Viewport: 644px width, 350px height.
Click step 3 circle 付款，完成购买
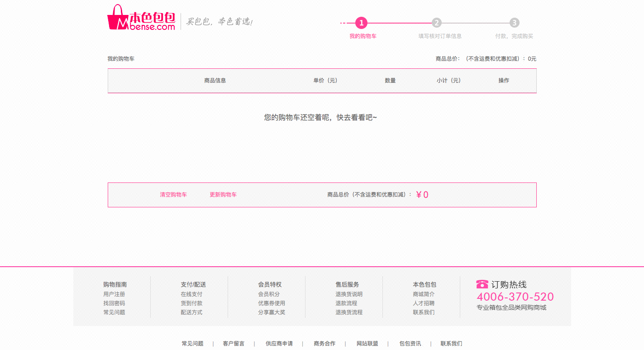(x=515, y=23)
